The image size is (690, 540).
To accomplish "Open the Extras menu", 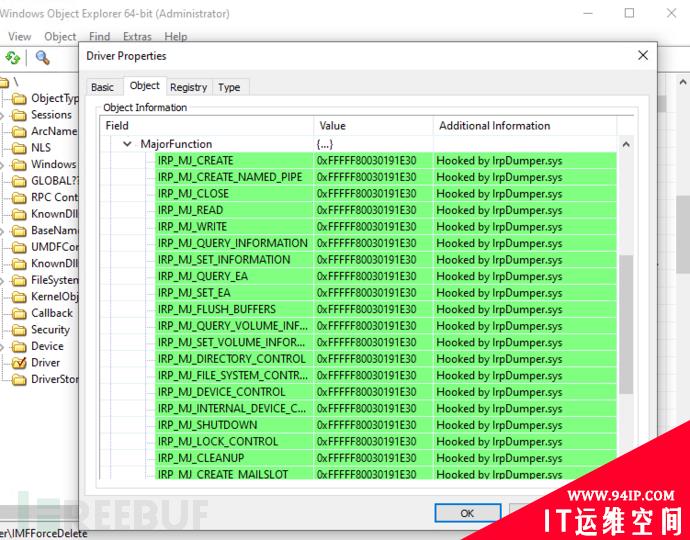I will click(137, 37).
